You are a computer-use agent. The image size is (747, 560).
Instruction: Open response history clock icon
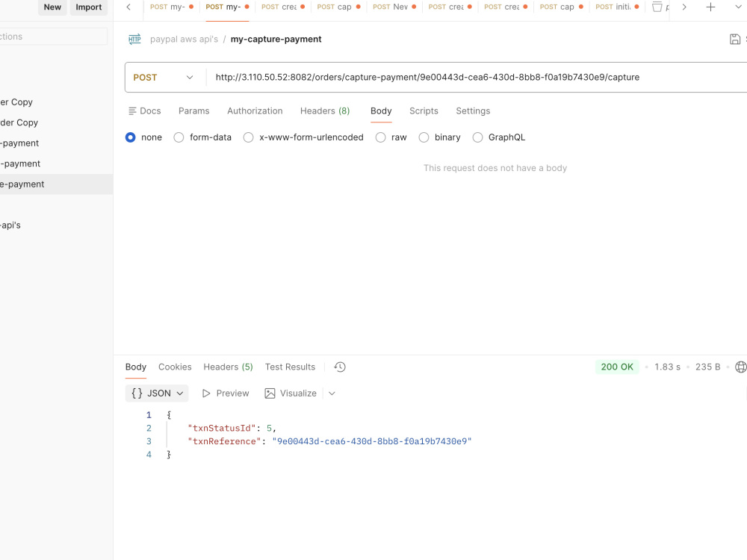click(340, 367)
